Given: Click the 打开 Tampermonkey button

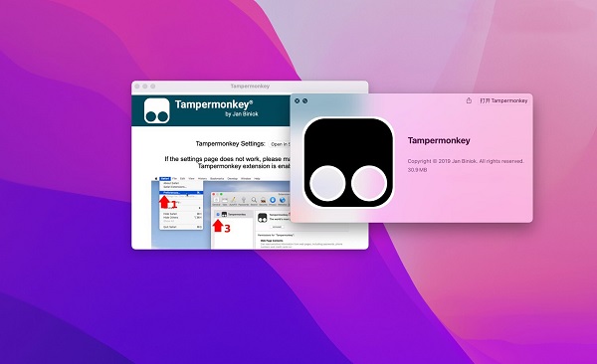Looking at the screenshot, I should (x=503, y=100).
